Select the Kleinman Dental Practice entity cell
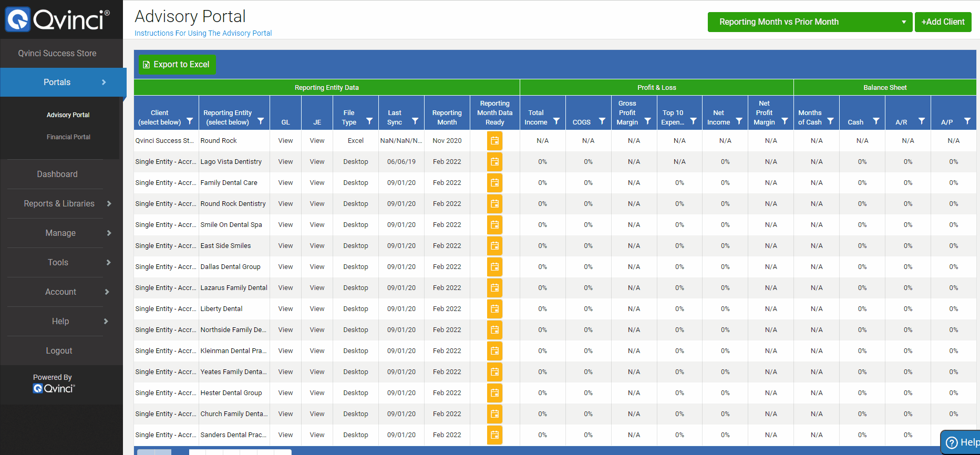 click(x=234, y=351)
